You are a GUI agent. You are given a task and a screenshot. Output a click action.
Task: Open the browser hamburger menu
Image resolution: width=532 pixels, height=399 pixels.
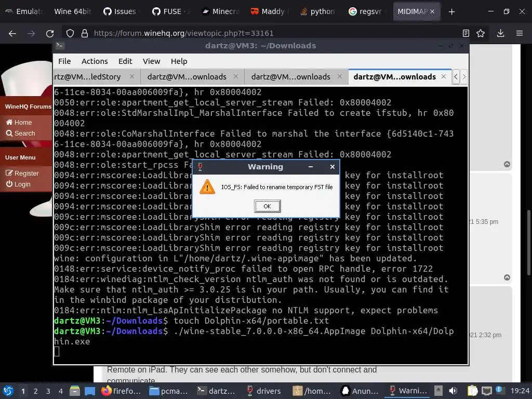[x=520, y=33]
